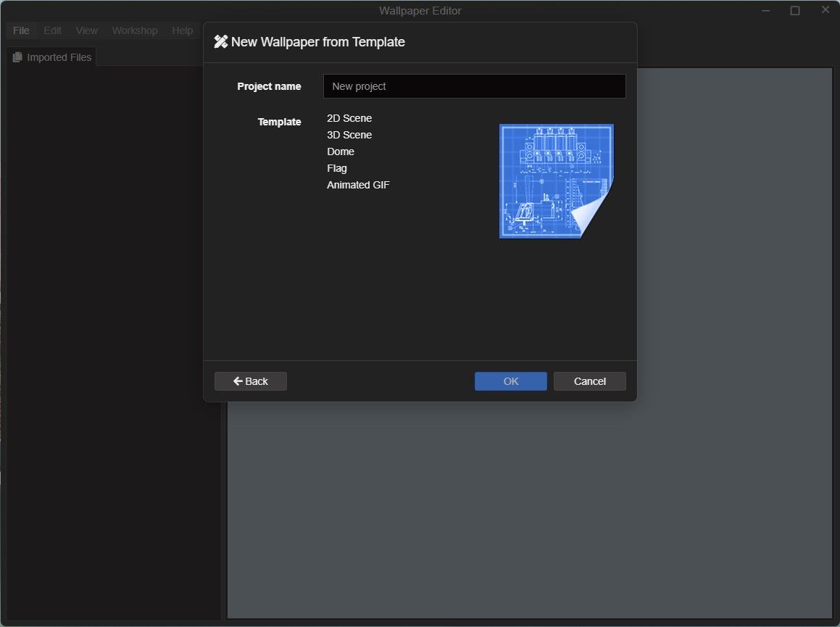Go back to the previous dialog step
This screenshot has height=627, width=840.
[x=250, y=381]
